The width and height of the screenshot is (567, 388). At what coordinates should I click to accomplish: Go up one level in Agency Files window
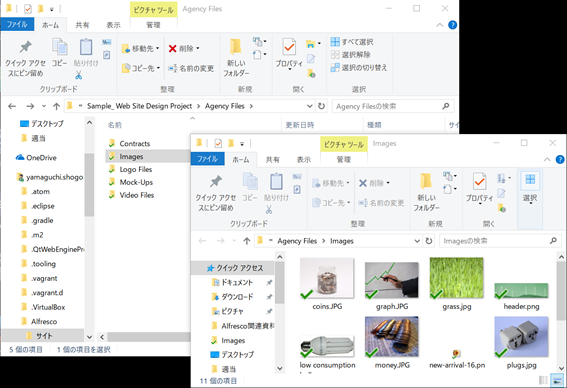tap(56, 106)
